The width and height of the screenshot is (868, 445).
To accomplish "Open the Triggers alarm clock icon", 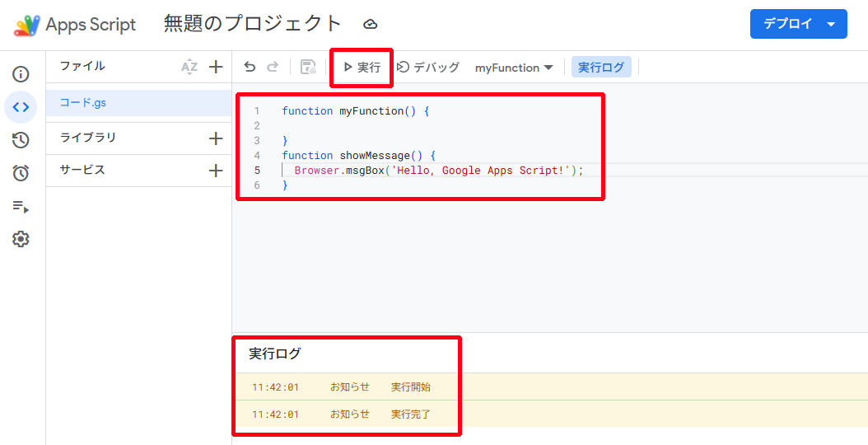I will [21, 173].
